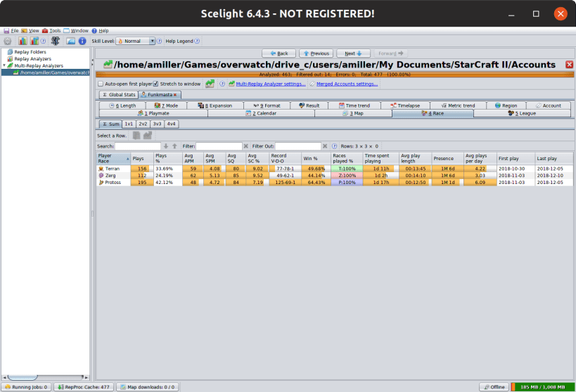576x392 pixels.
Task: Click the Terran race icon in the table
Action: (101, 169)
